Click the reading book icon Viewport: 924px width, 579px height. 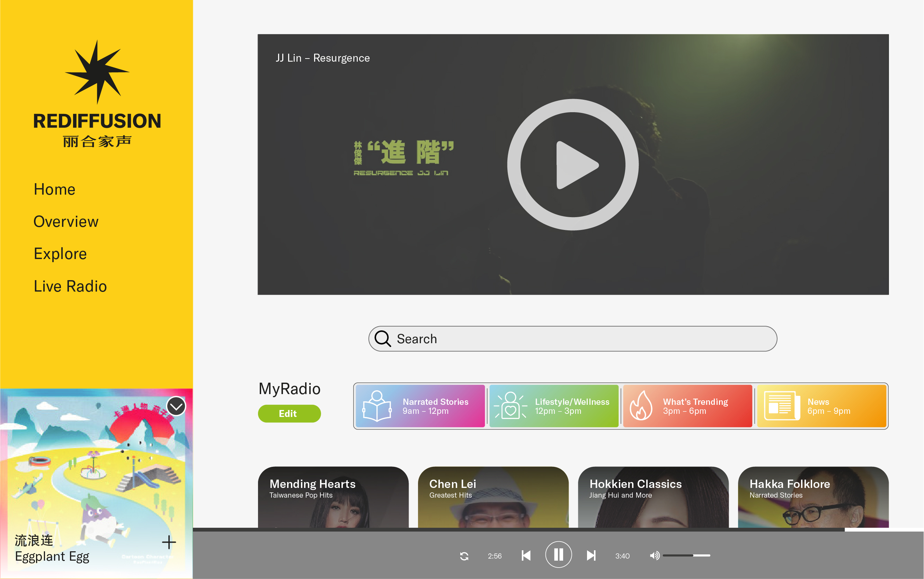(377, 406)
